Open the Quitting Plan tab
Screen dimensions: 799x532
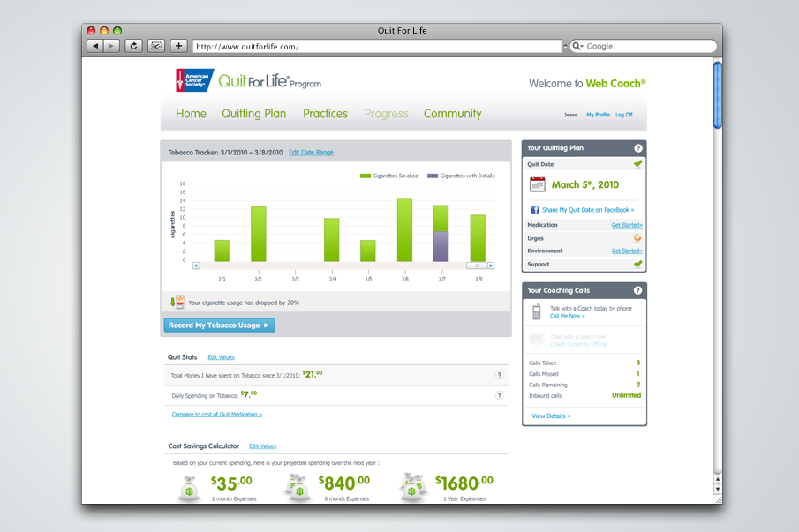tap(253, 114)
